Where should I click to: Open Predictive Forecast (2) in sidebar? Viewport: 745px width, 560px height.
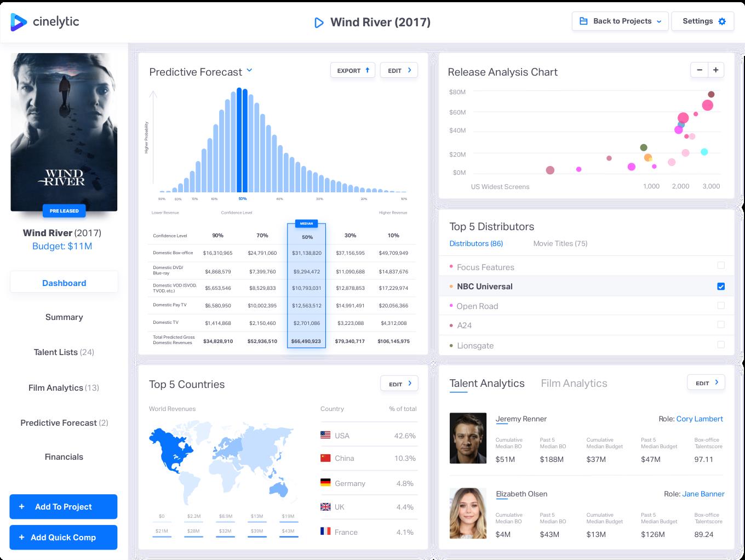pyautogui.click(x=64, y=422)
